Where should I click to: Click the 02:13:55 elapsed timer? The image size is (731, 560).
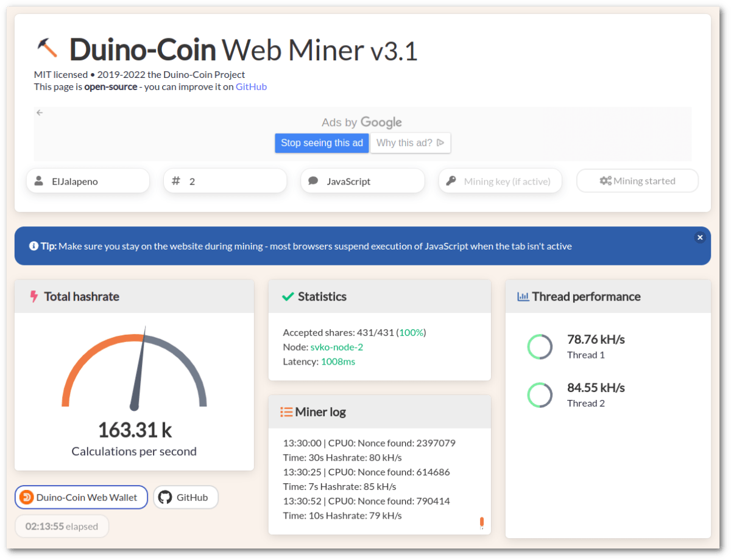62,527
